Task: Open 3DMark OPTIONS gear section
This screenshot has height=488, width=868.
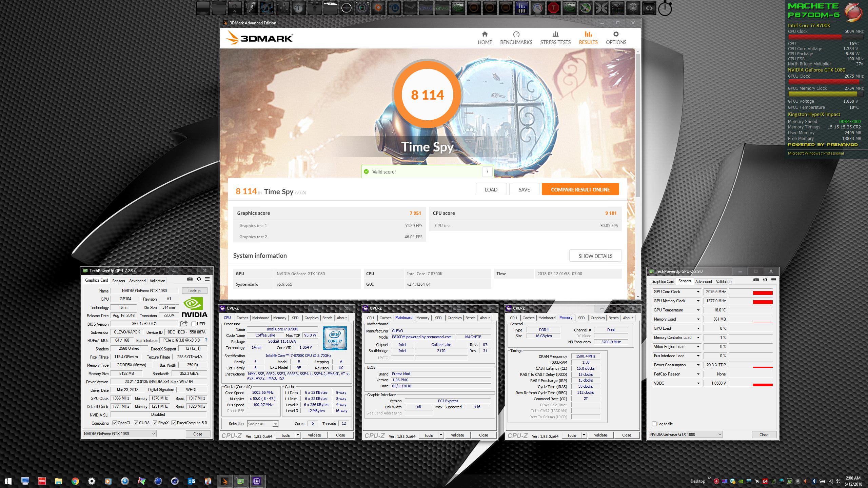Action: point(616,38)
